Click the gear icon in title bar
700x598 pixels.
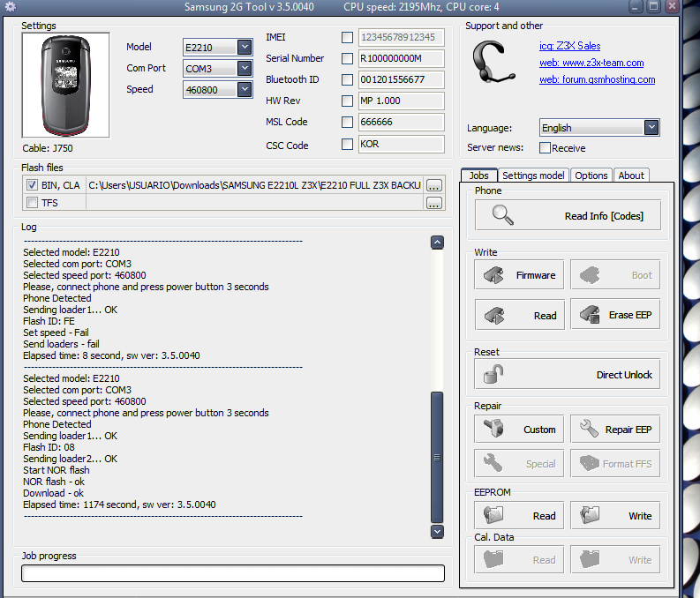pos(11,7)
